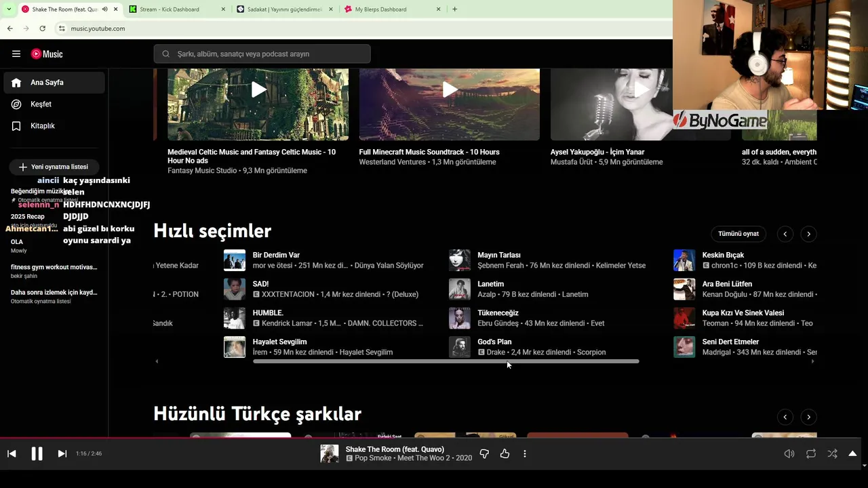Click the YouTube Music logo
This screenshot has height=488, width=868.
47,54
